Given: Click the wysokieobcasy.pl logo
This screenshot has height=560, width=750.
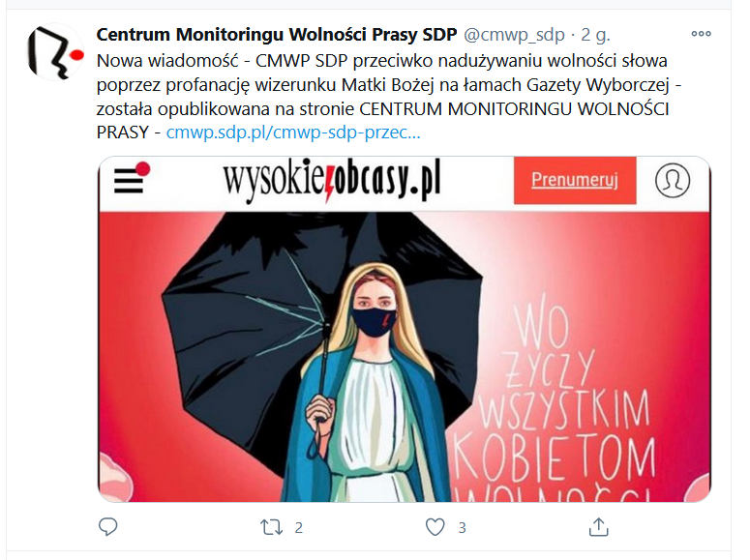Looking at the screenshot, I should pos(332,180).
